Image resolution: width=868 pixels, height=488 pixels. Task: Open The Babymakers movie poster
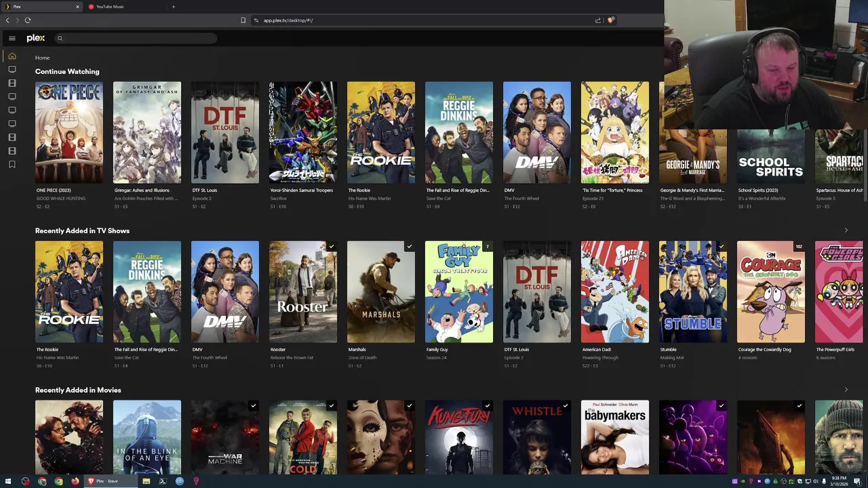tap(615, 437)
